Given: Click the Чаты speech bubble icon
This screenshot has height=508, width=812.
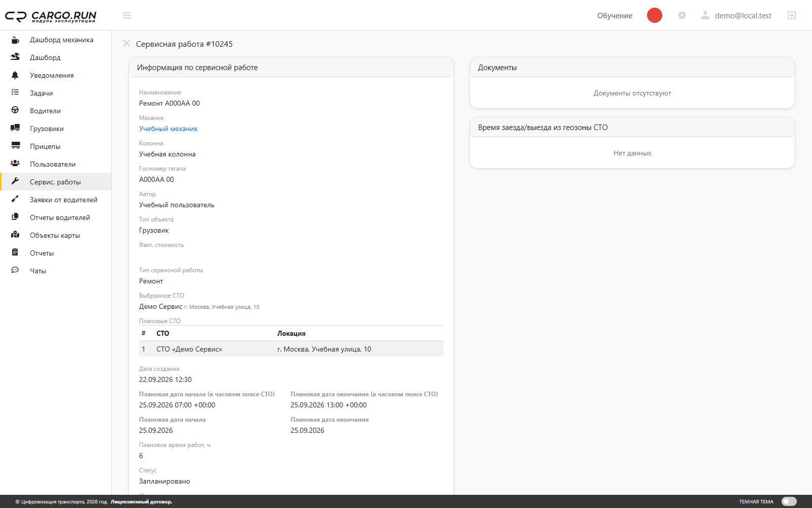Looking at the screenshot, I should [x=15, y=271].
